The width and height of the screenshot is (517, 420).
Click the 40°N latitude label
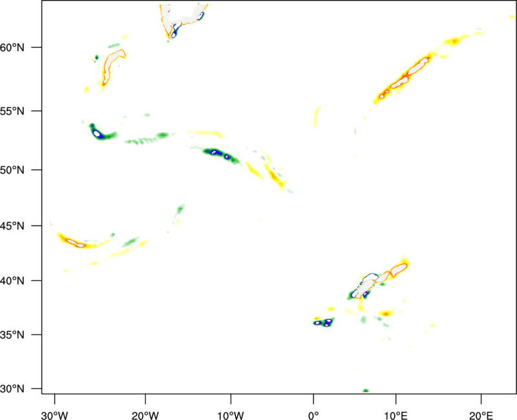pyautogui.click(x=12, y=281)
